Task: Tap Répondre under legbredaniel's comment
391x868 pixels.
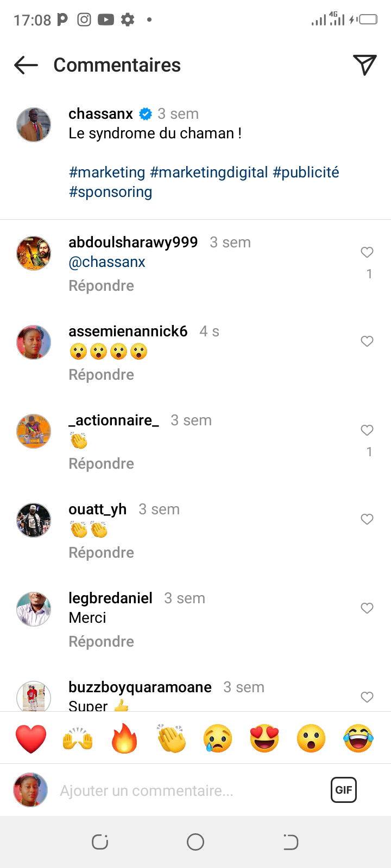Action: click(101, 642)
